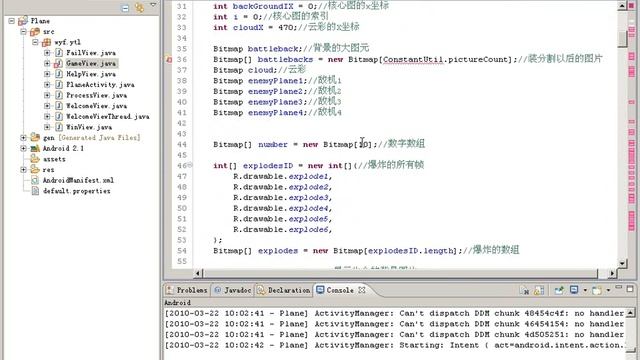640x360 pixels.
Task: Toggle Console scroll lock
Action: pyautogui.click(x=539, y=290)
